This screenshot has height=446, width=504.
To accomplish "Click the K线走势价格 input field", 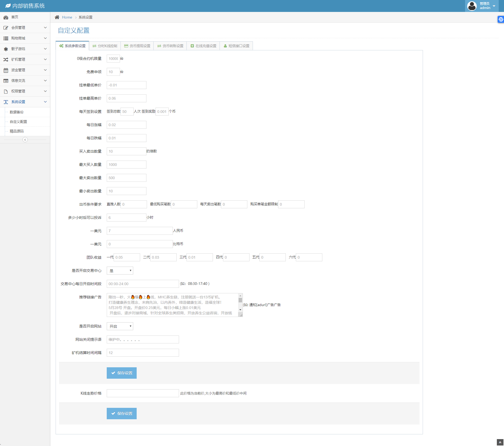I will 143,393.
